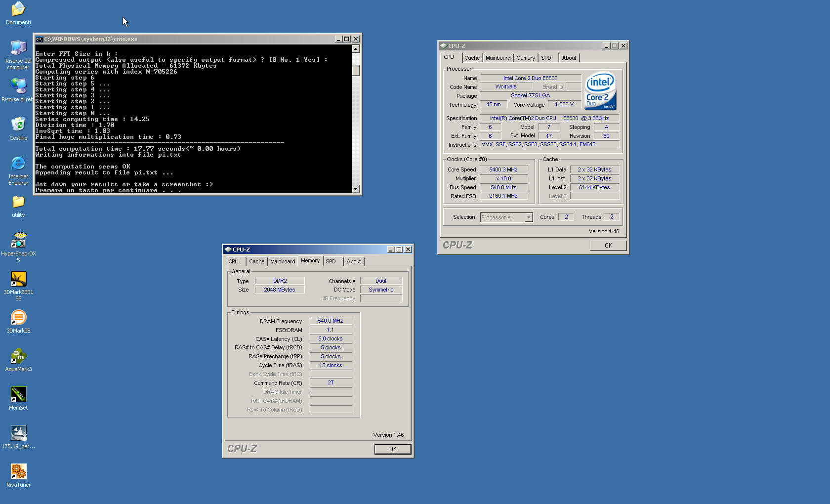Switch to Mainboard tab in CPU-Z memory window
This screenshot has width=830, height=504.
click(x=283, y=261)
